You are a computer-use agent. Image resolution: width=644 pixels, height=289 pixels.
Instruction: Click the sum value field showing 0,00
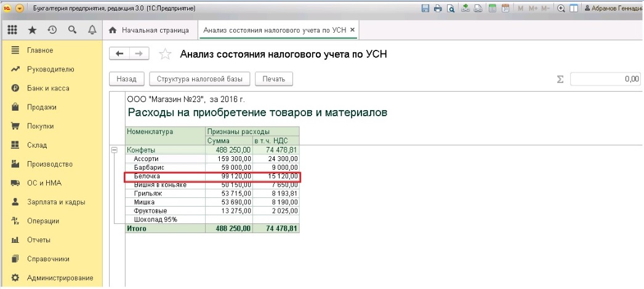click(606, 79)
